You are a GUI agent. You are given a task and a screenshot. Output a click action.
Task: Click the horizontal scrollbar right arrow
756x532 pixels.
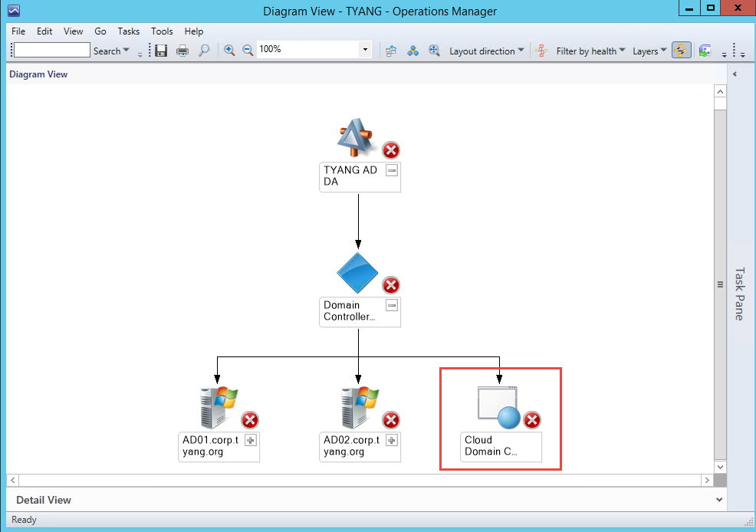tap(707, 480)
